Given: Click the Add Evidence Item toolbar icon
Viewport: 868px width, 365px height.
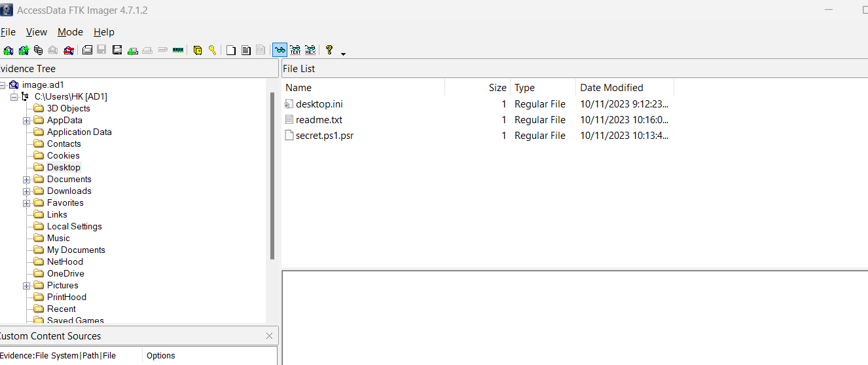Looking at the screenshot, I should (x=8, y=50).
